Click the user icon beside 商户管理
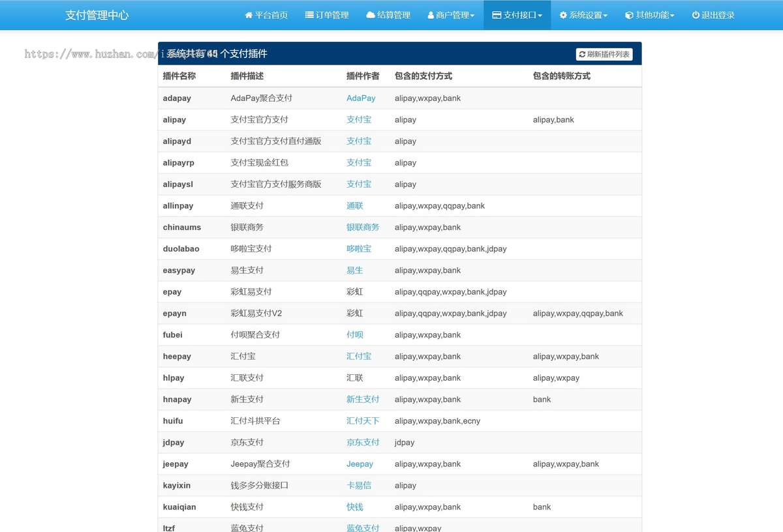Viewport: 783px width, 532px height. point(431,15)
